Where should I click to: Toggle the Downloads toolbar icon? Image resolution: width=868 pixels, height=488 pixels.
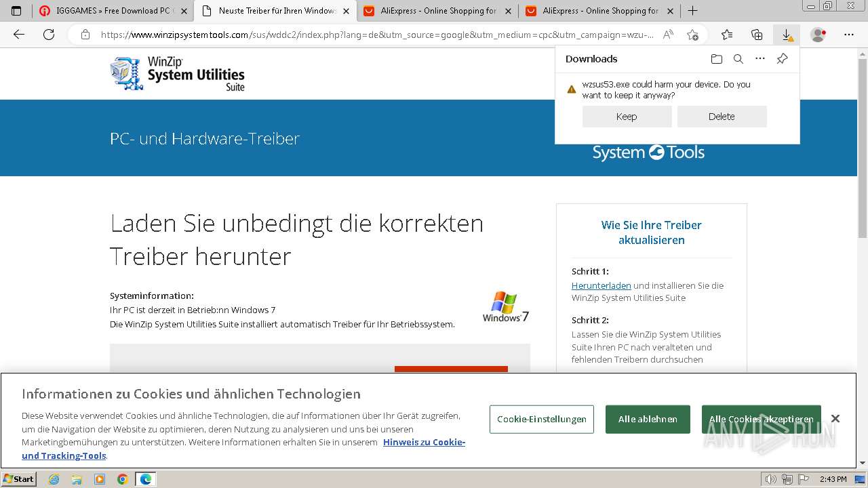[x=787, y=35]
